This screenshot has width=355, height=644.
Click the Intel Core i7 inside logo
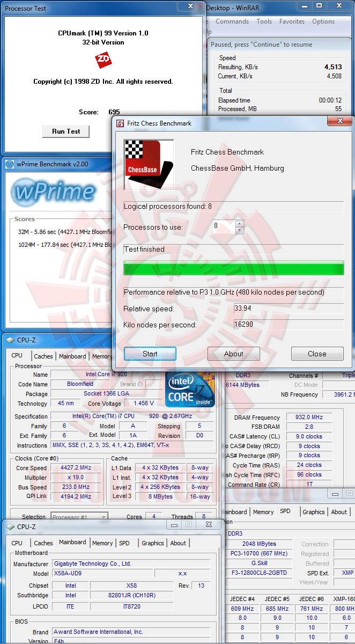(190, 389)
